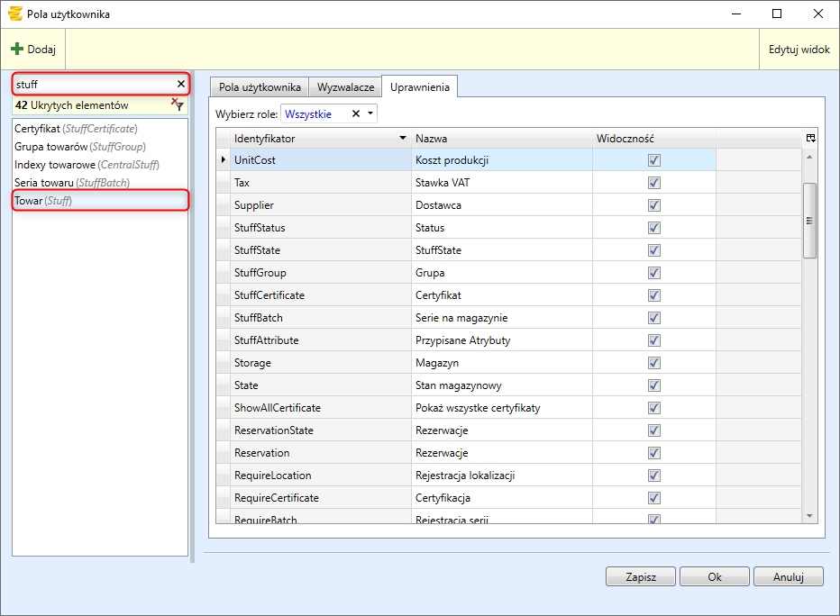Click the Edytuj widok button
The width and height of the screenshot is (840, 616).
tap(799, 50)
